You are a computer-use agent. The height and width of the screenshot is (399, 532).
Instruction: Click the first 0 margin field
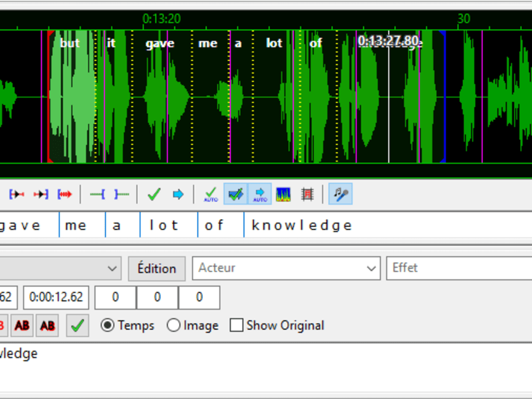[x=115, y=297]
